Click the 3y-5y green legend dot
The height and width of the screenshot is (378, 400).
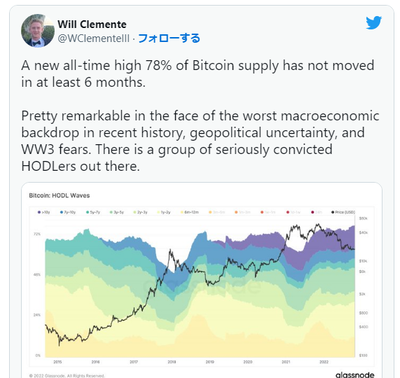click(111, 212)
